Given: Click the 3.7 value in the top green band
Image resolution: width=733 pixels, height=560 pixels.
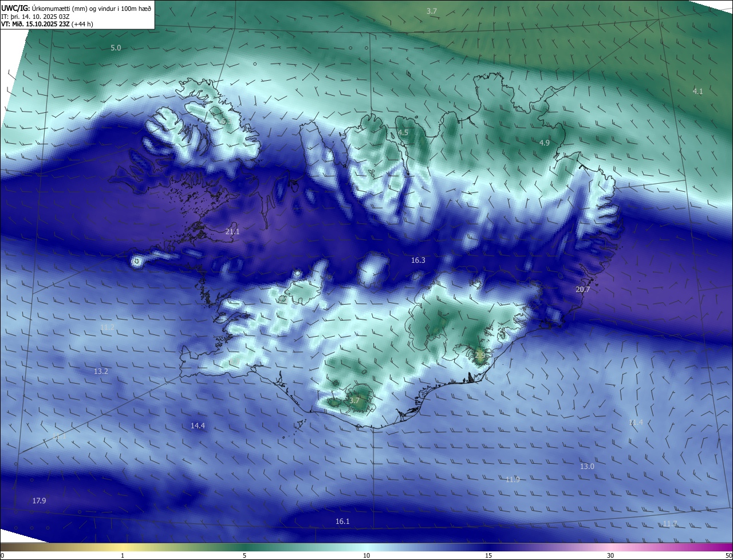Looking at the screenshot, I should coord(432,11).
